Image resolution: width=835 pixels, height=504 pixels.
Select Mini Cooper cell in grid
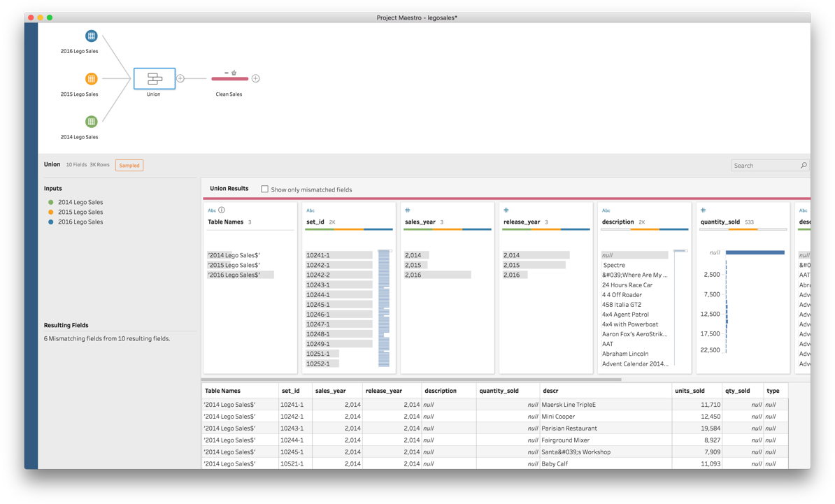[606, 417]
